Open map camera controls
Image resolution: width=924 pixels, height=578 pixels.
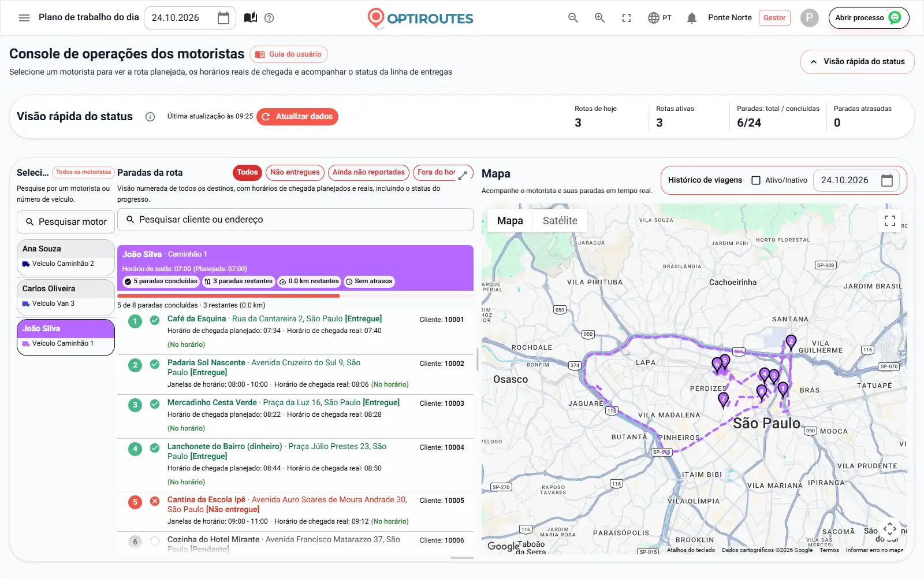click(890, 529)
